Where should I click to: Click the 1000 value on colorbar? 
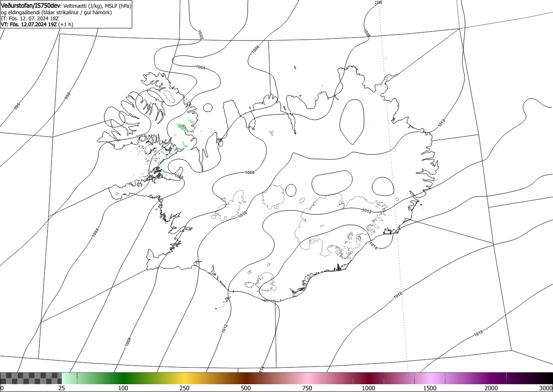369,388
